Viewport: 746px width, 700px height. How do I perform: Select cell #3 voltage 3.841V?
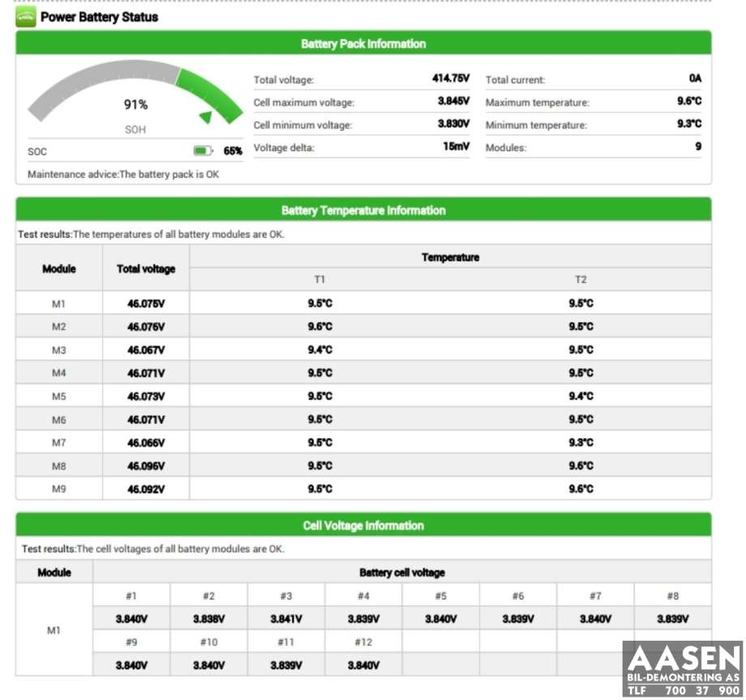[286, 619]
